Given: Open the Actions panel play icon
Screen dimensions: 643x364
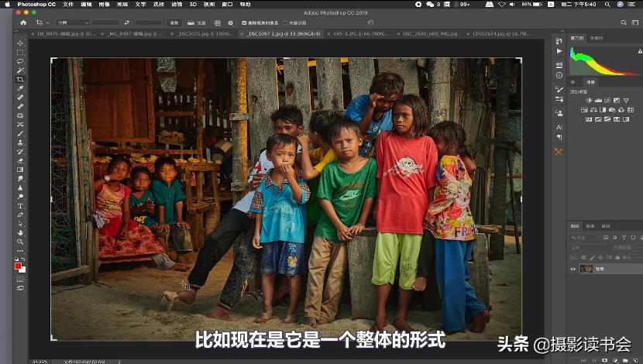Looking at the screenshot, I should click(x=559, y=51).
